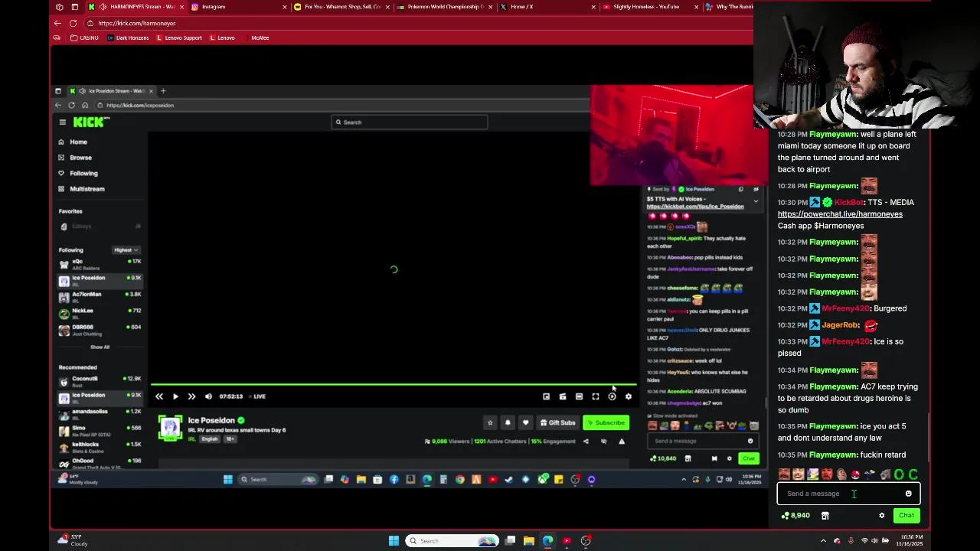980x551 pixels.
Task: Open Simo recommended channel
Action: click(x=100, y=430)
